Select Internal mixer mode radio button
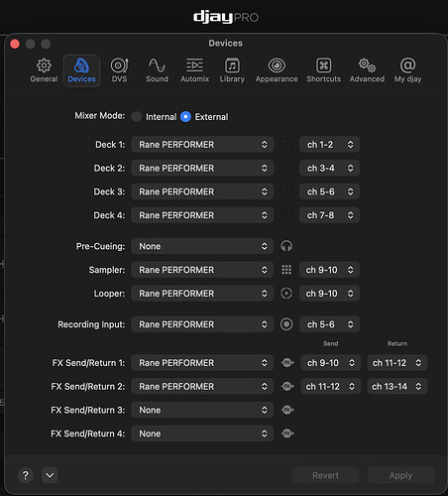The height and width of the screenshot is (496, 448). point(137,117)
